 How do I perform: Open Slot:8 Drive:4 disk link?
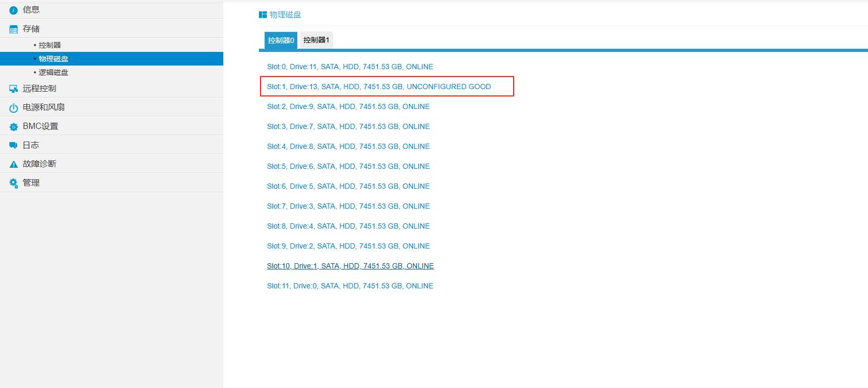(x=349, y=226)
